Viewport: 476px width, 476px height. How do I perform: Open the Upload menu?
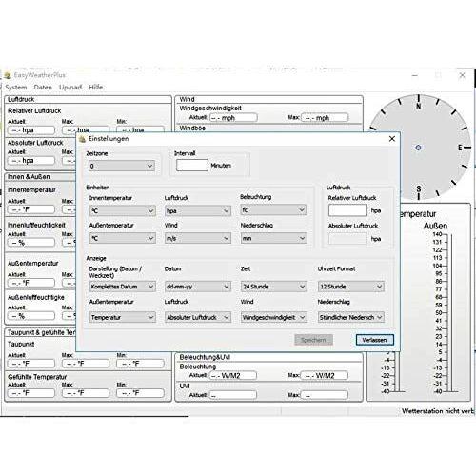click(x=70, y=87)
